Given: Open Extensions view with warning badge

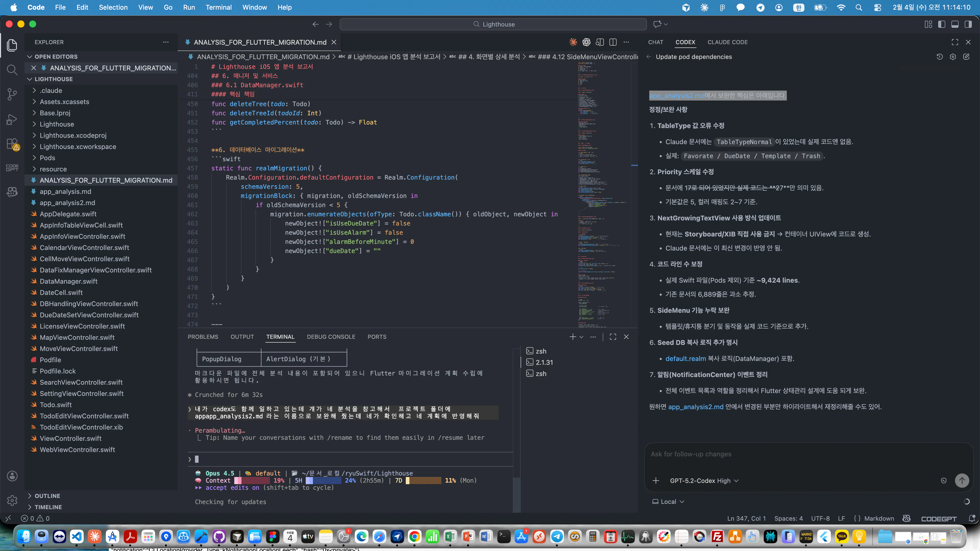Looking at the screenshot, I should 12,144.
